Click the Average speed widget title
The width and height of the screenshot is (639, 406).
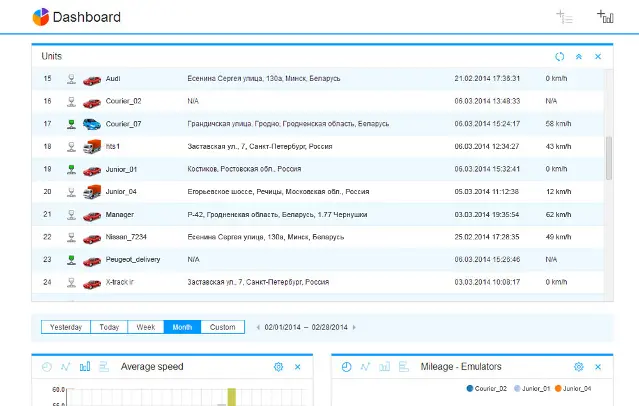[152, 367]
